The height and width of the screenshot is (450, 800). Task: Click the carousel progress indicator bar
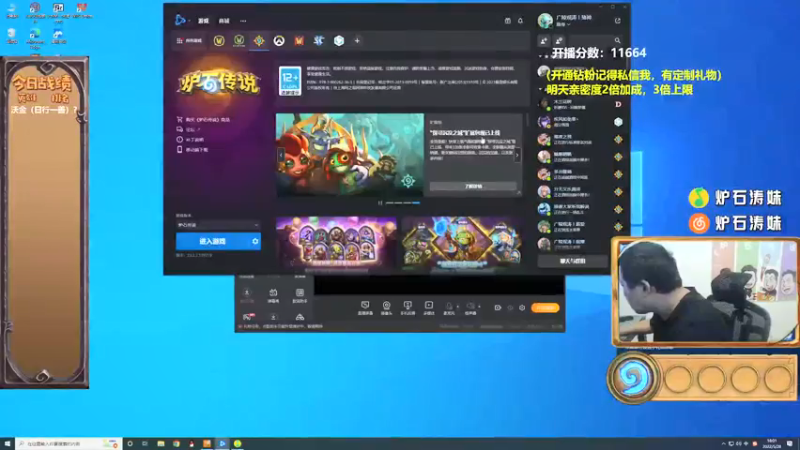point(403,203)
